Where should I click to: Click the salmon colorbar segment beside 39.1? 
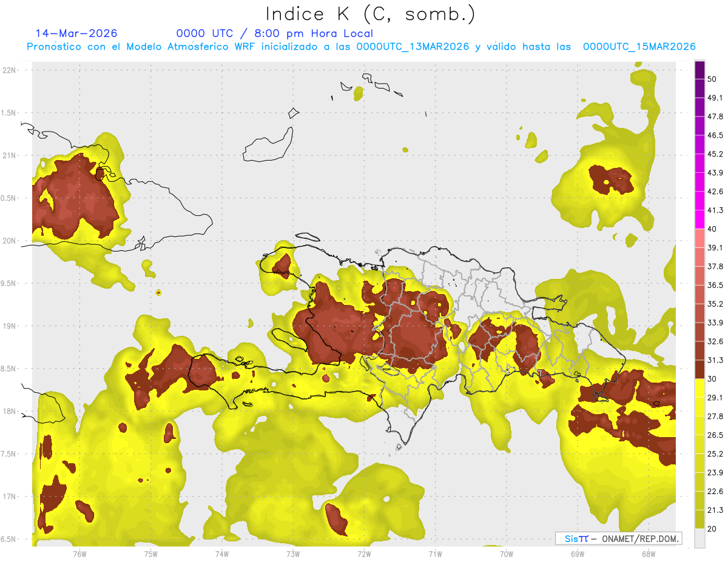[x=699, y=238]
